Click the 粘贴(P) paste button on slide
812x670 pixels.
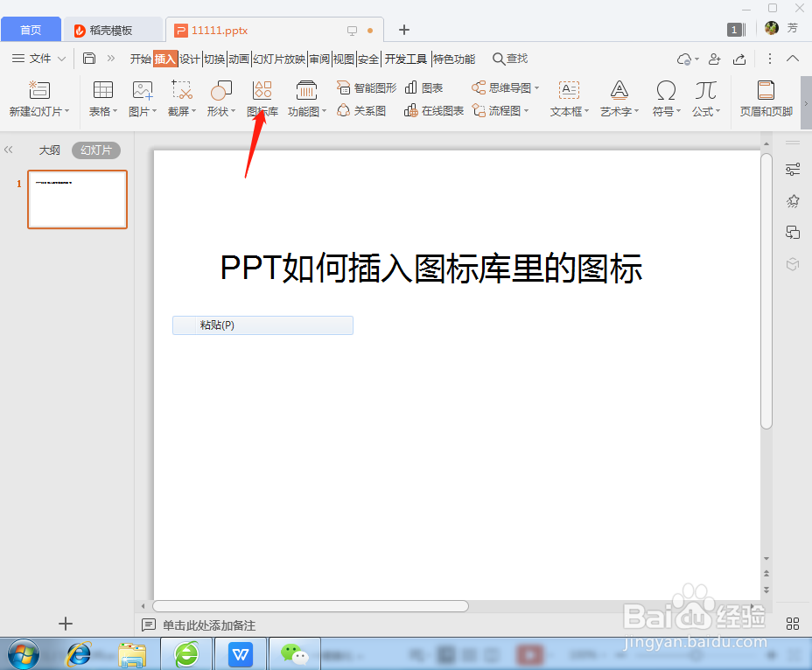[262, 325]
